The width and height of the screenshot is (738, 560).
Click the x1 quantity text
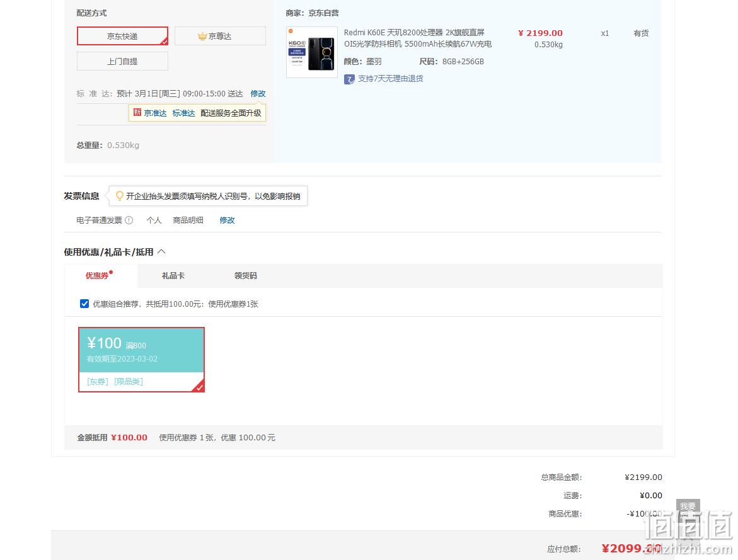coord(605,33)
